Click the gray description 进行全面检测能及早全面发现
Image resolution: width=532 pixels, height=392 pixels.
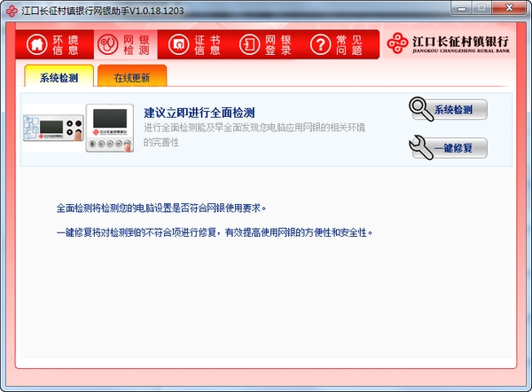(254, 135)
